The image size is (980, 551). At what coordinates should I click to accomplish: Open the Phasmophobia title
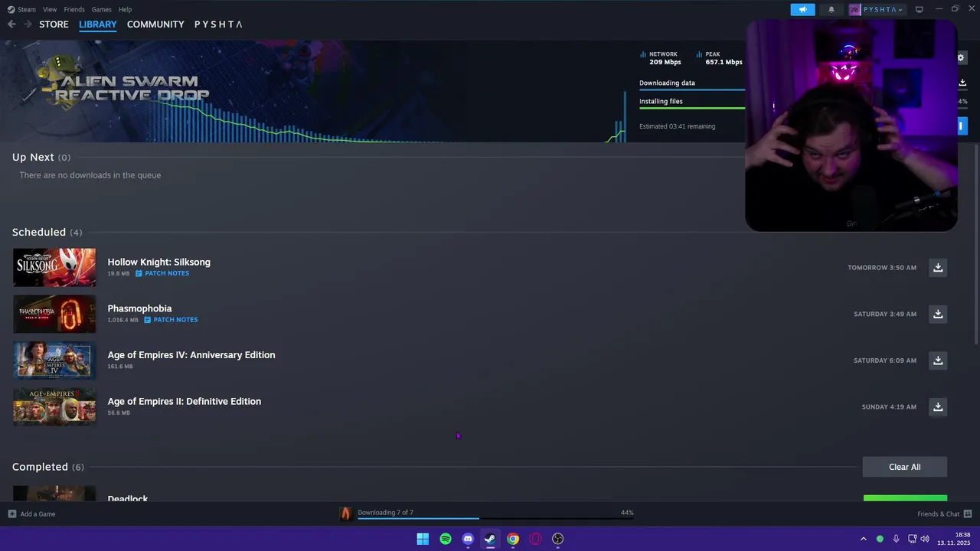(x=139, y=308)
